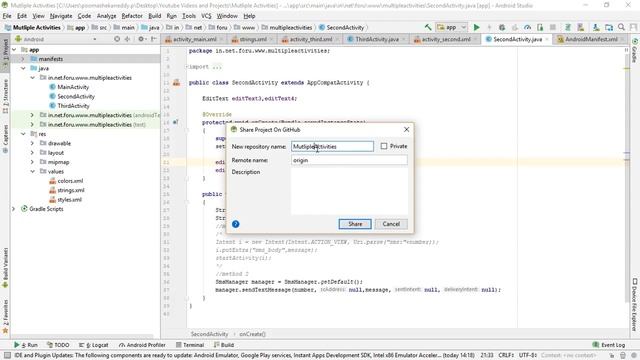The image size is (640, 360).
Task: Open the Captures tool window strip
Action: 5,139
